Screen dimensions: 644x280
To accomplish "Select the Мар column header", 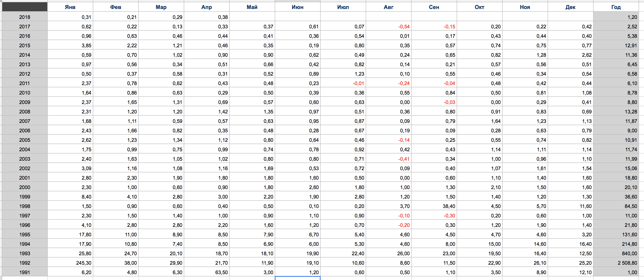I will point(161,7).
